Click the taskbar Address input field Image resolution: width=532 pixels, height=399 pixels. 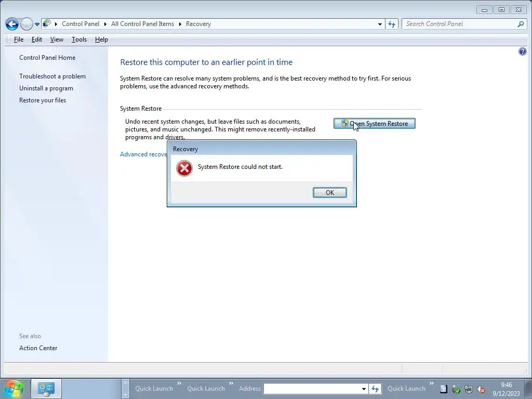click(x=312, y=389)
